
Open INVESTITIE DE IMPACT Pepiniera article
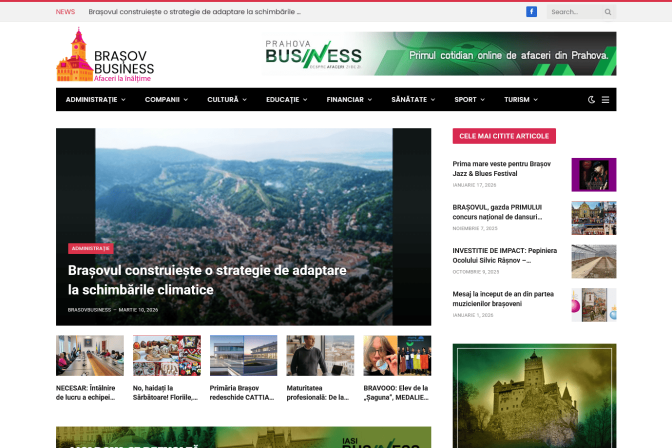click(504, 255)
